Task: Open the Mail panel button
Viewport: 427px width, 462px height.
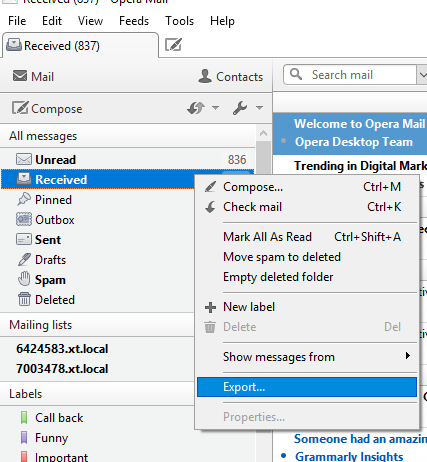Action: (x=33, y=76)
